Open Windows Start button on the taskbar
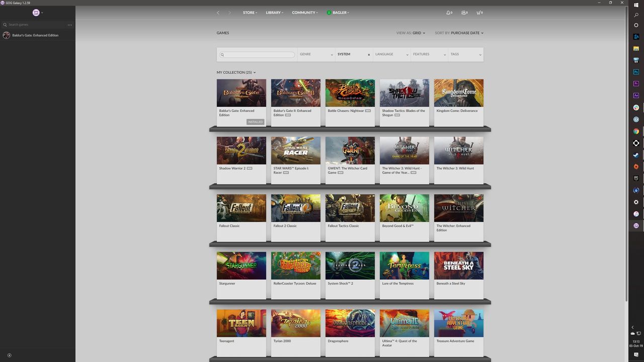Screen dimensions: 644x362 click(636, 5)
